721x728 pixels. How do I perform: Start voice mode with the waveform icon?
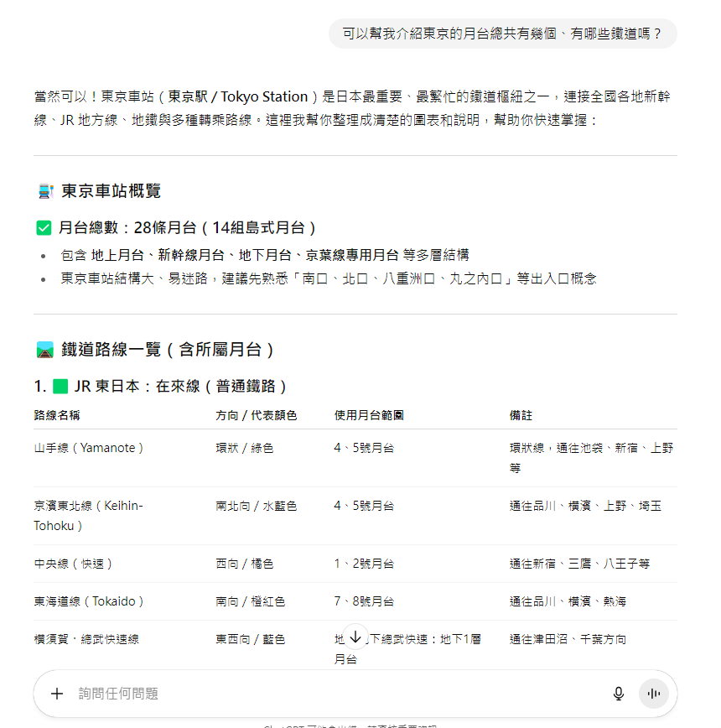[x=654, y=694]
